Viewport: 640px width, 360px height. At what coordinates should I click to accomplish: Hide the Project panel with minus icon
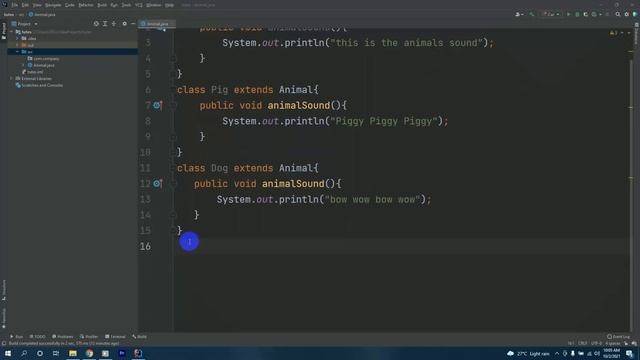[133, 24]
